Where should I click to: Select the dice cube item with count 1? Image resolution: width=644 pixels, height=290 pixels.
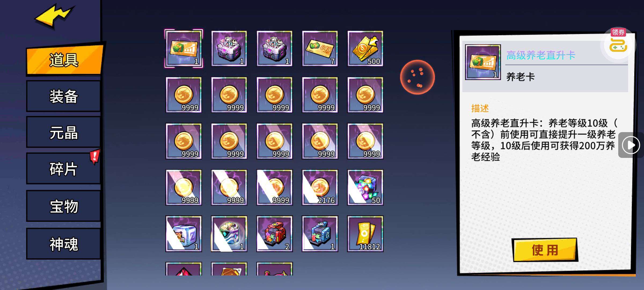(184, 234)
